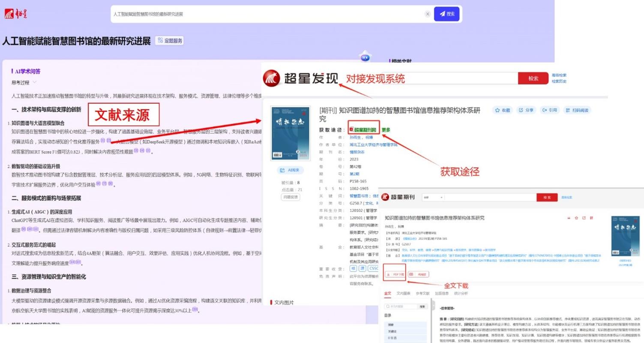Click heading 三、资源管理与知识生产的智能化

[x=48, y=277]
